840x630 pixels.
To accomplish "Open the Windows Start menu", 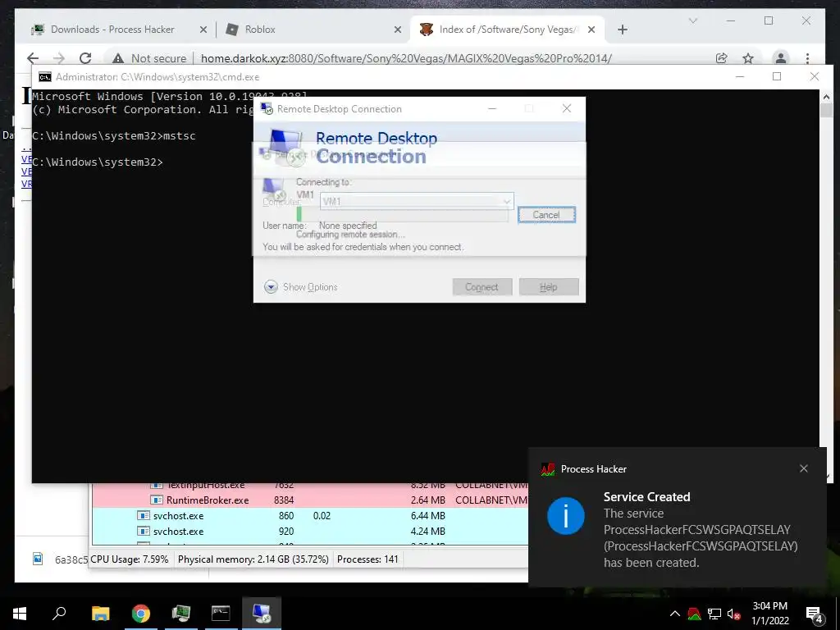I will (20, 613).
